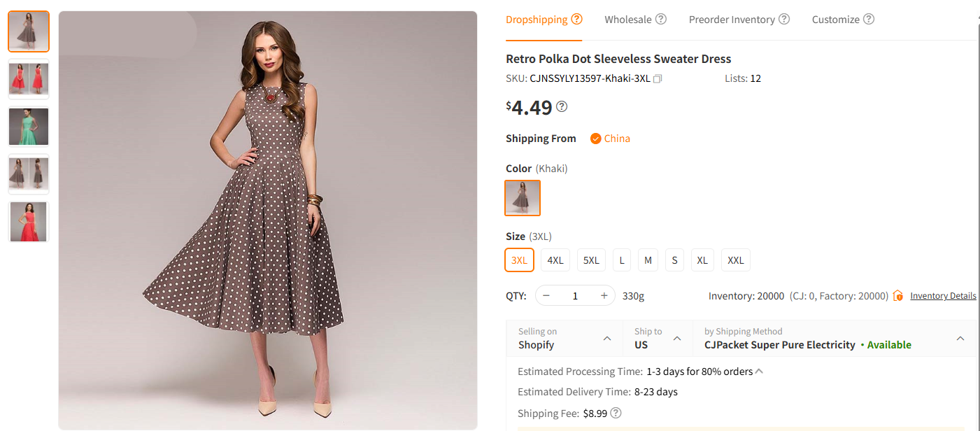Collapse the Selling on Shopify selector
980x431 pixels.
607,338
